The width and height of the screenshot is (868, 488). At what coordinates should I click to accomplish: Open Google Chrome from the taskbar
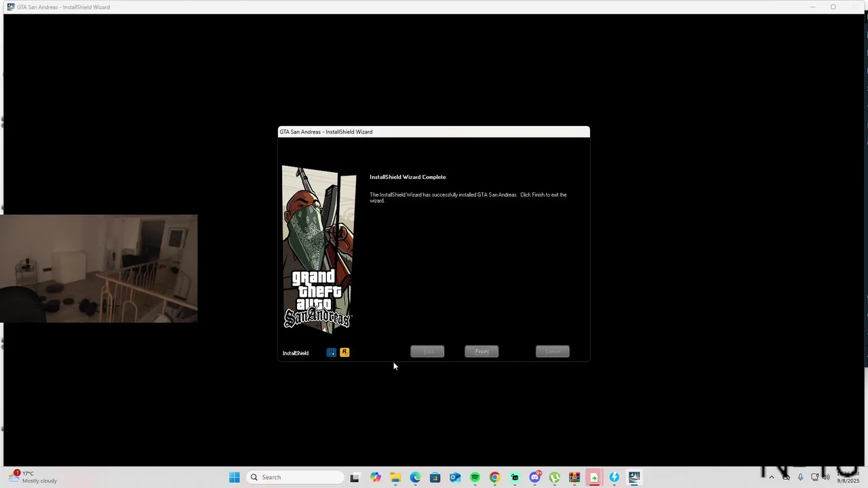click(495, 477)
